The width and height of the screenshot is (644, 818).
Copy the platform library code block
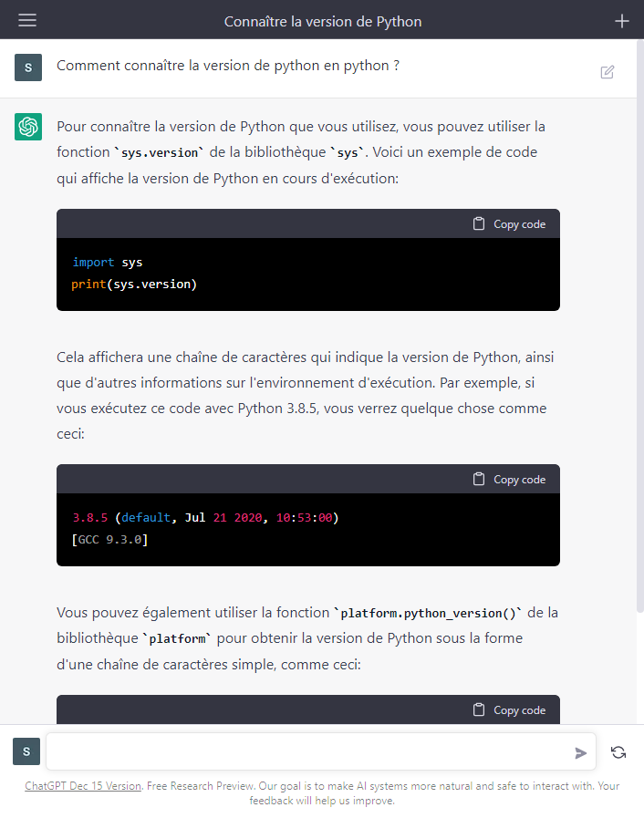pyautogui.click(x=509, y=709)
